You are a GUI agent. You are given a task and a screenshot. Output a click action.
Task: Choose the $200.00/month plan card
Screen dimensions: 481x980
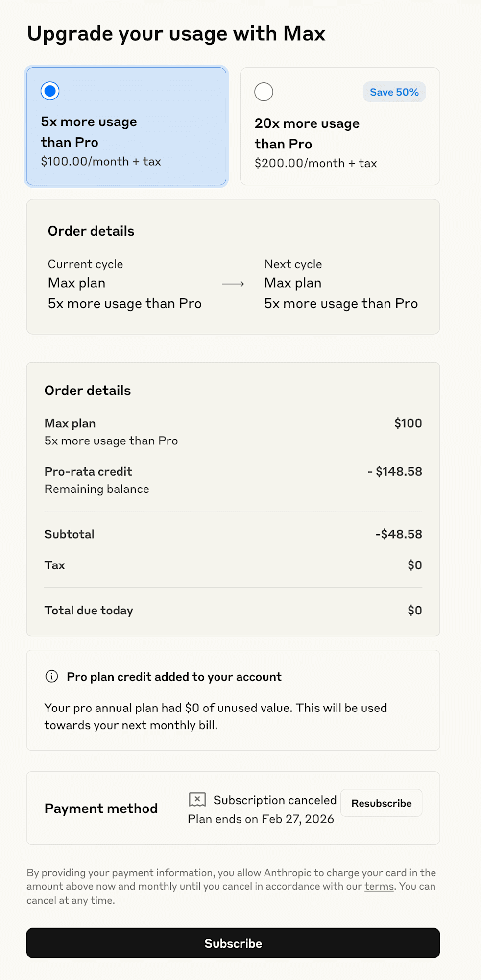tap(340, 126)
